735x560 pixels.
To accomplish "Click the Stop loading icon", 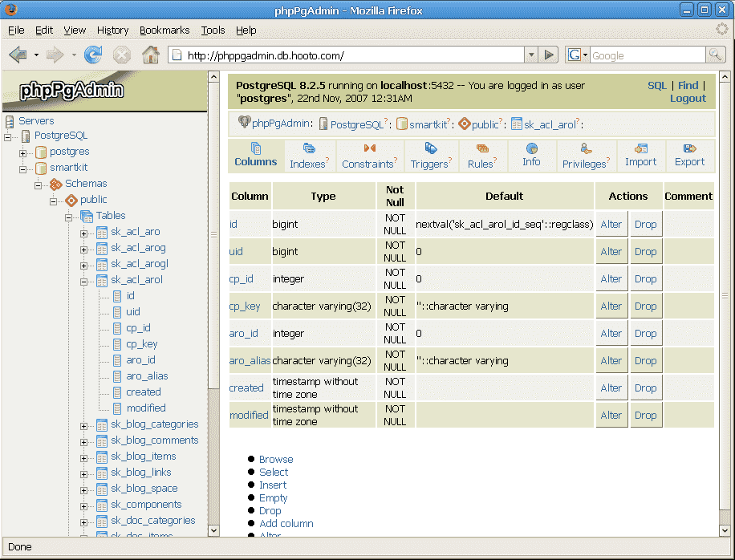I will point(122,55).
